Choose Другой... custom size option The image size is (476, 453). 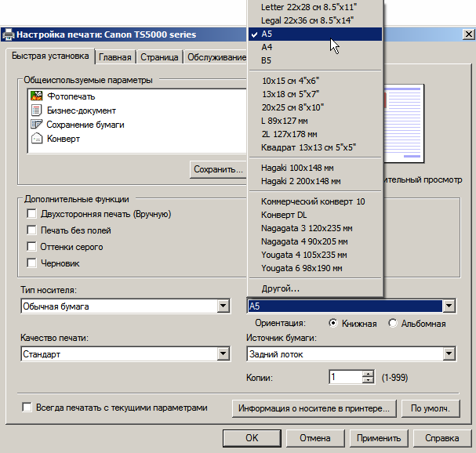315,288
